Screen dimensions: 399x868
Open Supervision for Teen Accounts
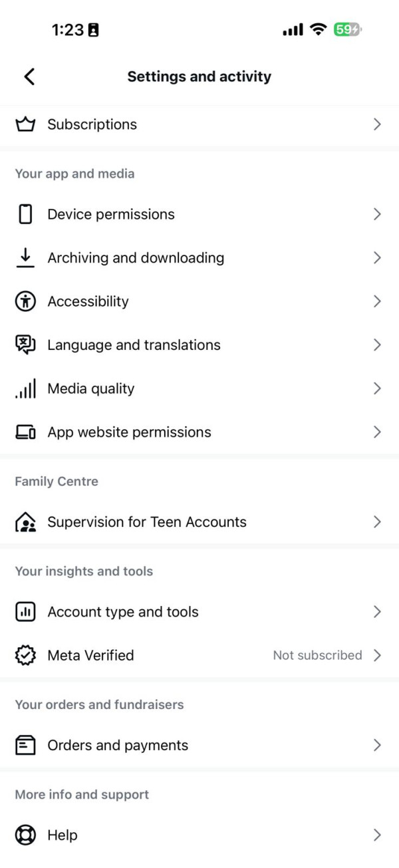coord(146,522)
